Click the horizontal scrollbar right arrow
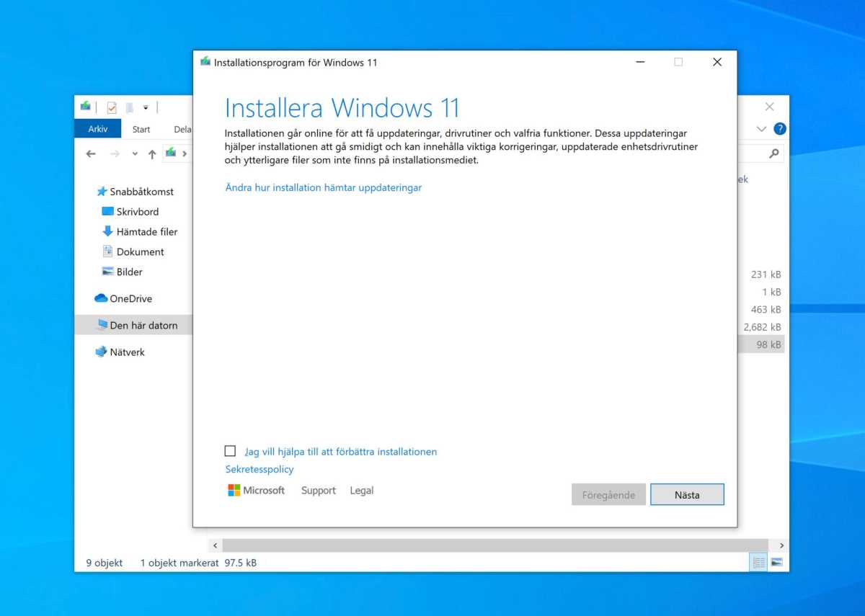The width and height of the screenshot is (865, 616). point(782,545)
